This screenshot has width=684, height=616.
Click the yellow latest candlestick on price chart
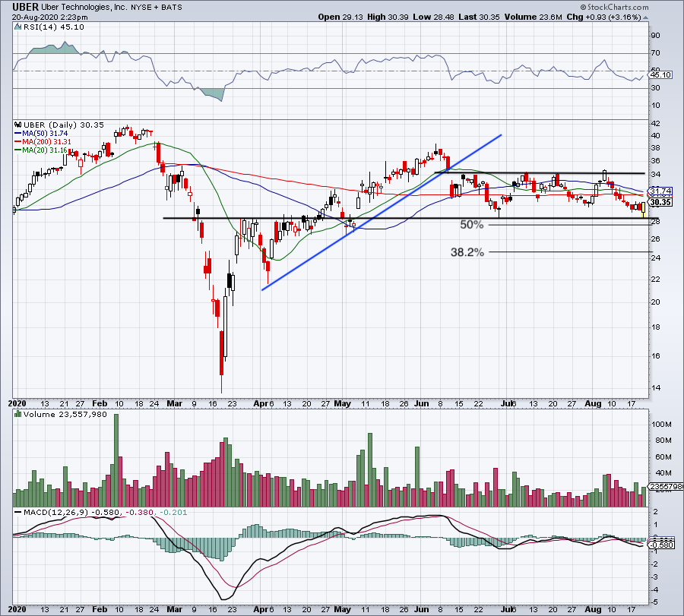(x=643, y=208)
